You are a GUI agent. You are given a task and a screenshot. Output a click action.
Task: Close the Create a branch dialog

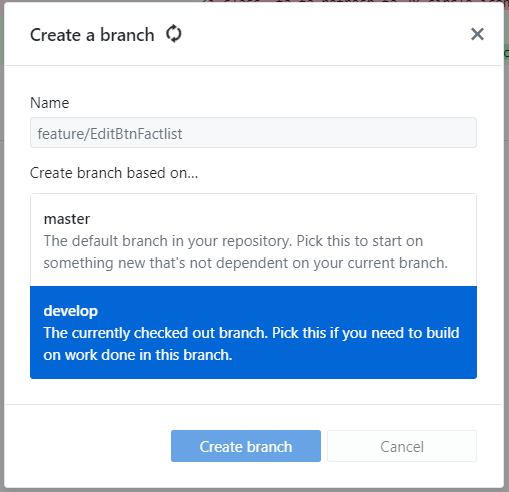tap(477, 34)
